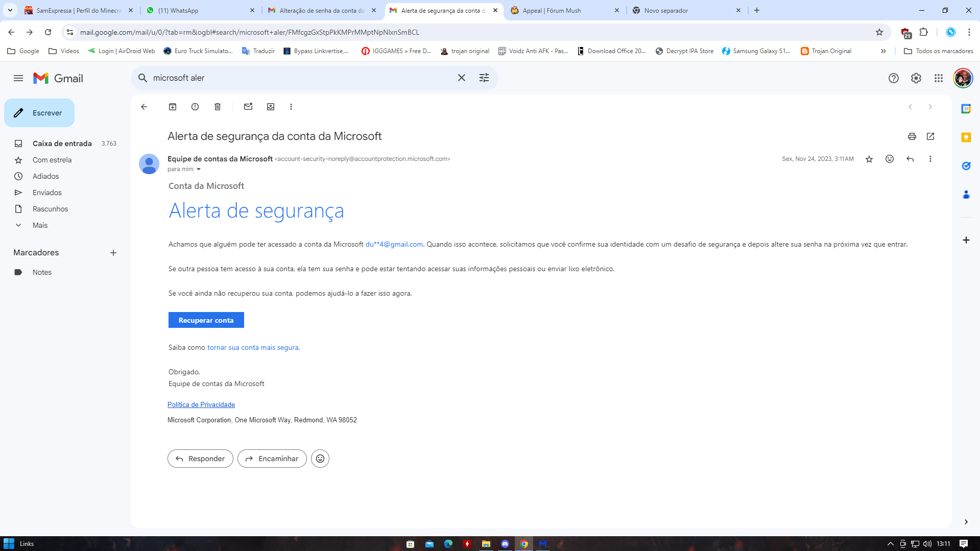This screenshot has width=980, height=551.
Task: Open Gmail main menu hamburger
Action: pos(18,78)
